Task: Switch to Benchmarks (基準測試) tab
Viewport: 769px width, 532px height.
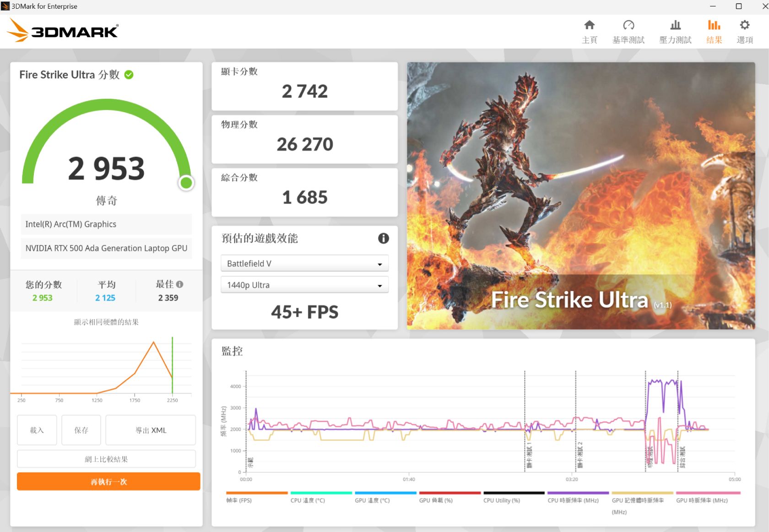Action: tap(628, 32)
